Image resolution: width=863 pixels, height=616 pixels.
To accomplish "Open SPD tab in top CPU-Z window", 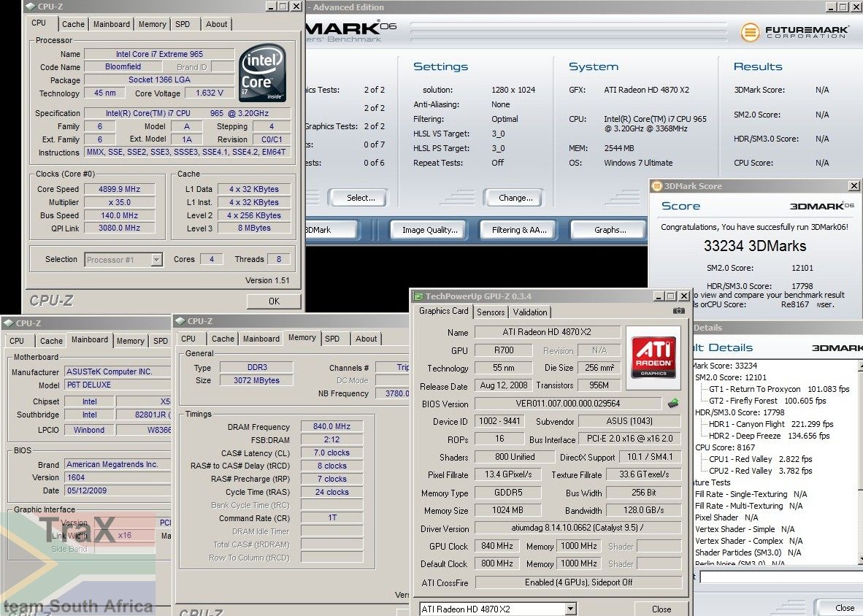I will 183,24.
